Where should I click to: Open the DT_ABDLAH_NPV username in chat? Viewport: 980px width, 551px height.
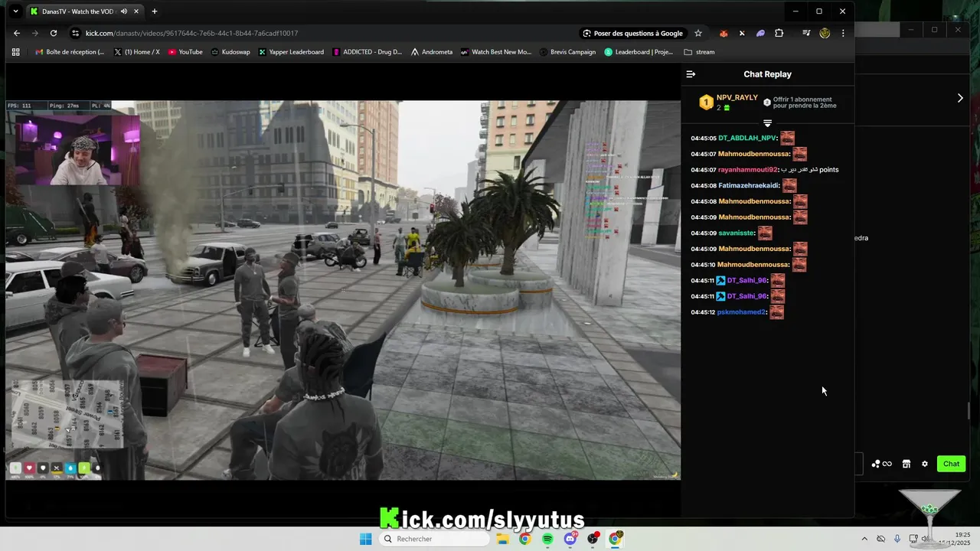click(747, 139)
